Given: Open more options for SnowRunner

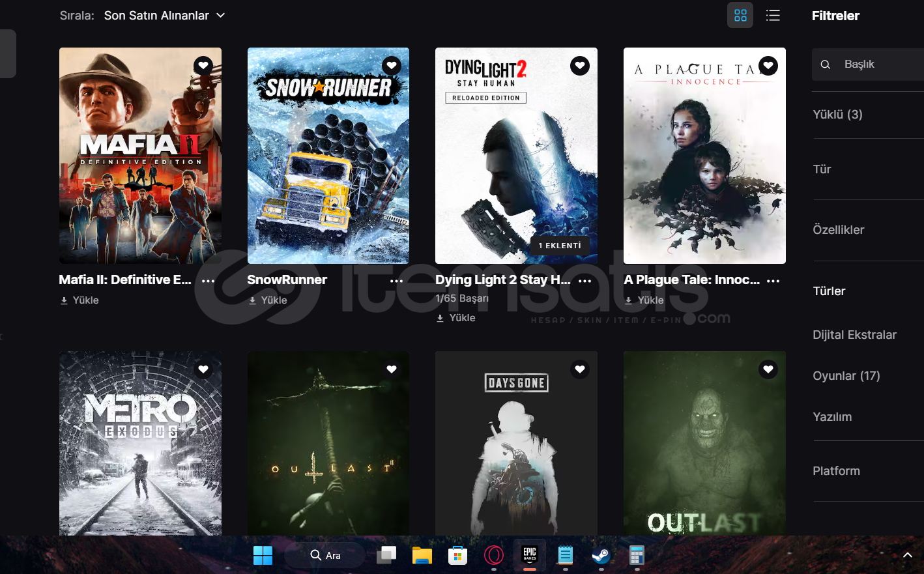Looking at the screenshot, I should pyautogui.click(x=396, y=281).
